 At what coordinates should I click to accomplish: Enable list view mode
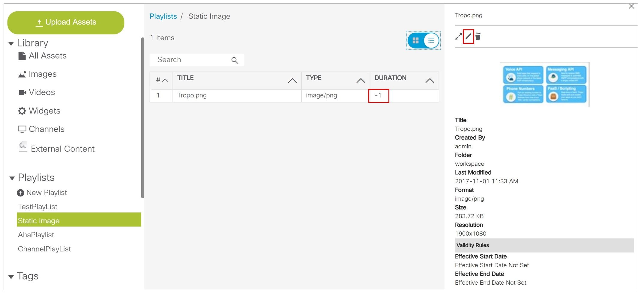pos(431,40)
